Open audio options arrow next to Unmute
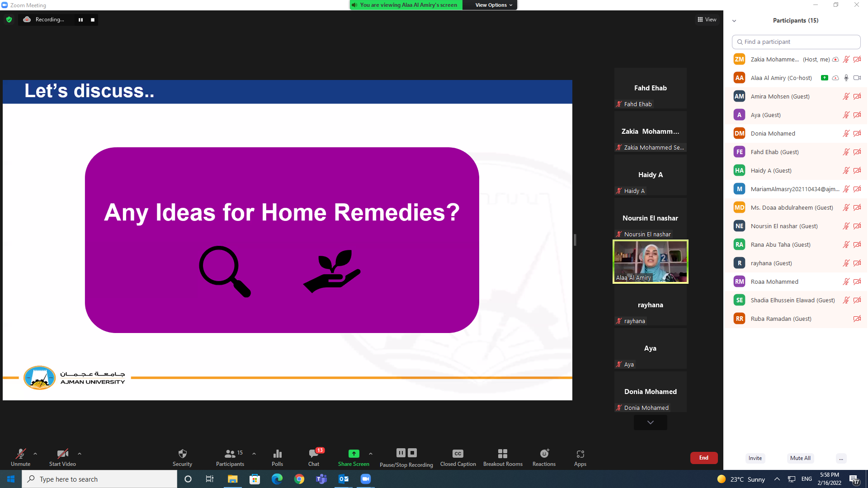Image resolution: width=868 pixels, height=488 pixels. [35, 454]
